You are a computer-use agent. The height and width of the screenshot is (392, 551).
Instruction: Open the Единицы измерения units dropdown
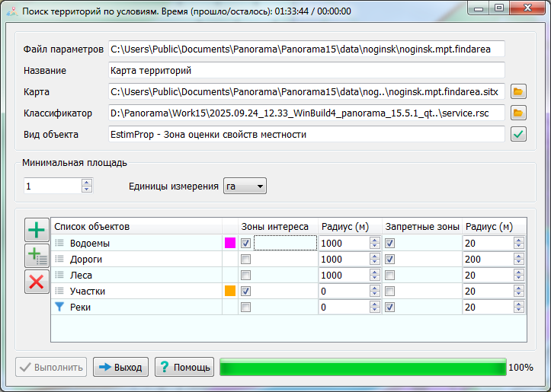(x=244, y=186)
